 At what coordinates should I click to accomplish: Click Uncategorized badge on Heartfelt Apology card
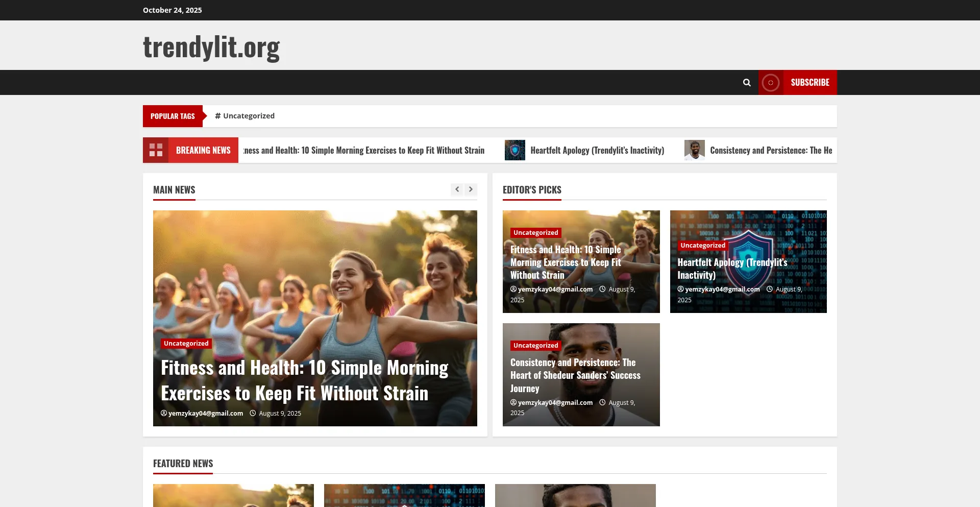click(702, 246)
